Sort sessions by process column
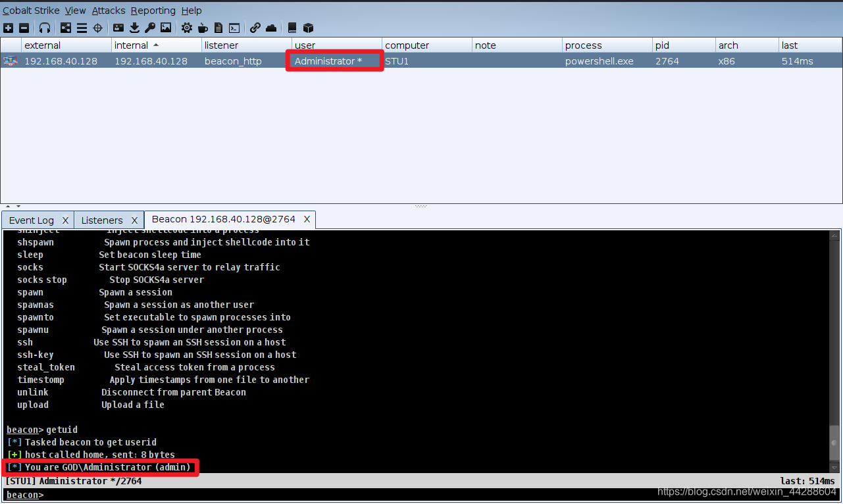 tap(607, 45)
